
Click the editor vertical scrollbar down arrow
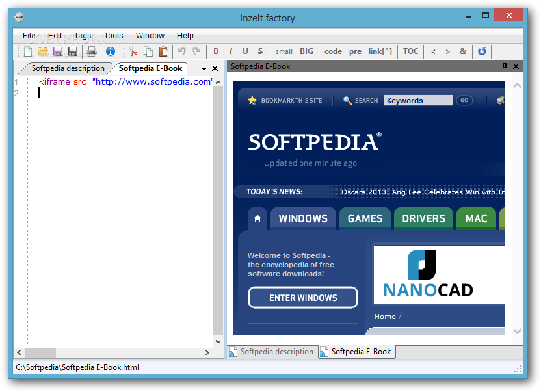[218, 342]
